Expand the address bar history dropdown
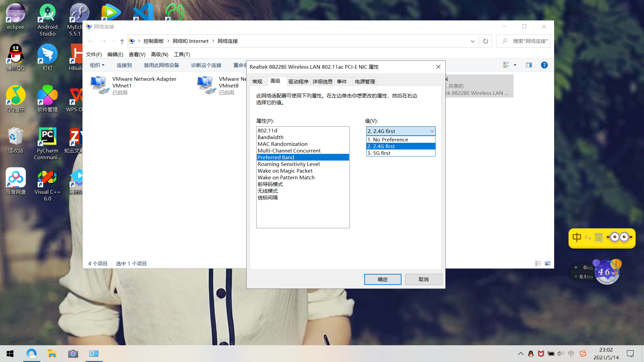 pos(472,41)
